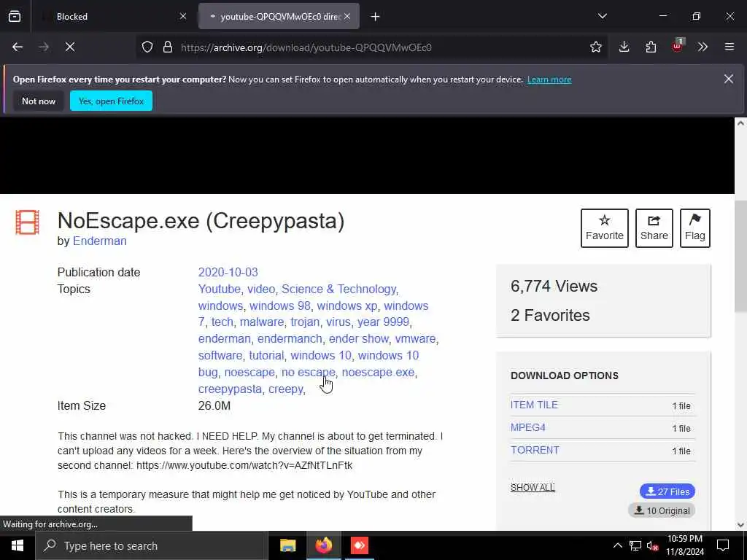Open the endermanch topic link
The height and width of the screenshot is (560, 747).
click(x=290, y=338)
